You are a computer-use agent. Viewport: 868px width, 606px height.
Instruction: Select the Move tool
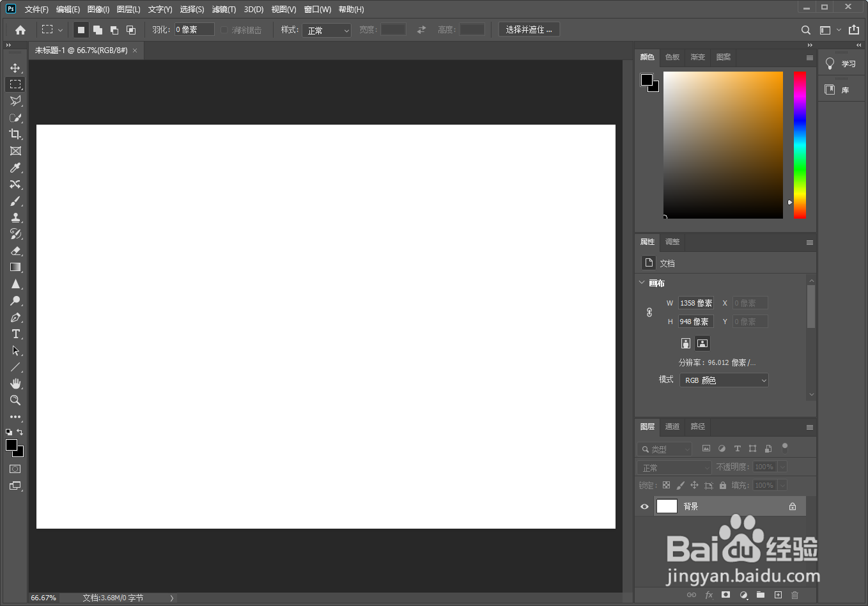[x=15, y=67]
